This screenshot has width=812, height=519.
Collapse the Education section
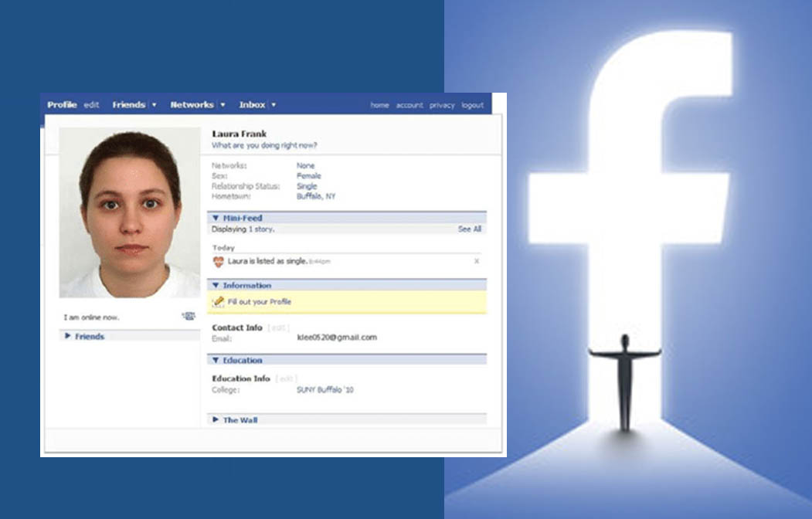point(216,360)
